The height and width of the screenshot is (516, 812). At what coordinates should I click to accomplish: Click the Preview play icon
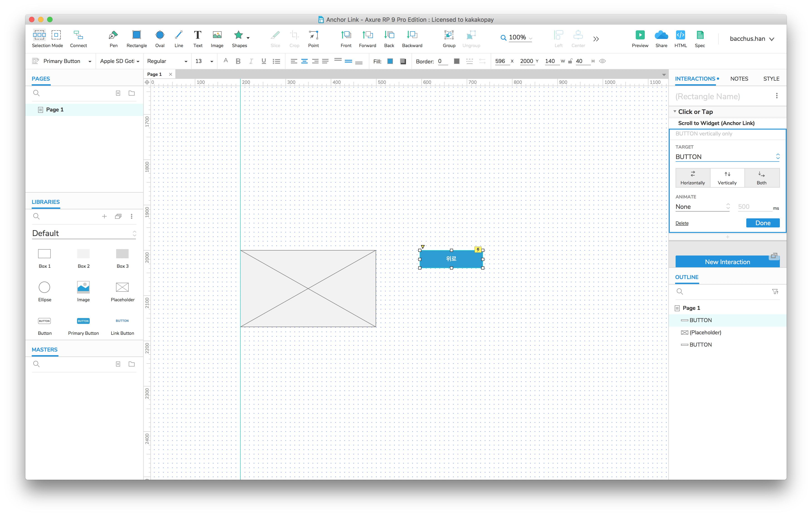640,35
